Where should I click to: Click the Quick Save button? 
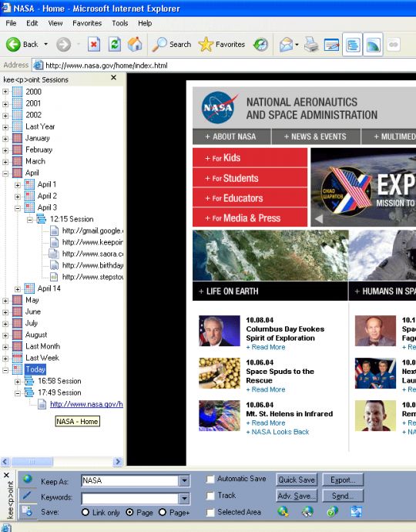[x=297, y=480]
